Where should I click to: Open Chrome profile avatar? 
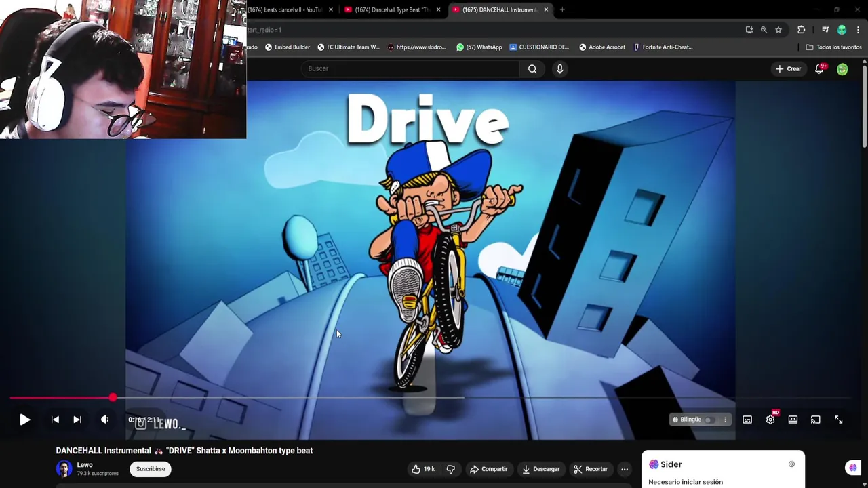click(x=842, y=30)
